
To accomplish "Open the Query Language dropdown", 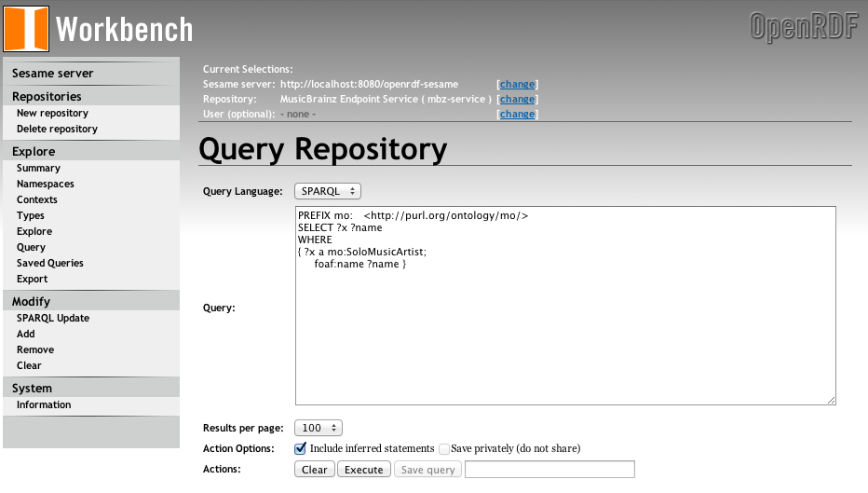I will point(328,191).
